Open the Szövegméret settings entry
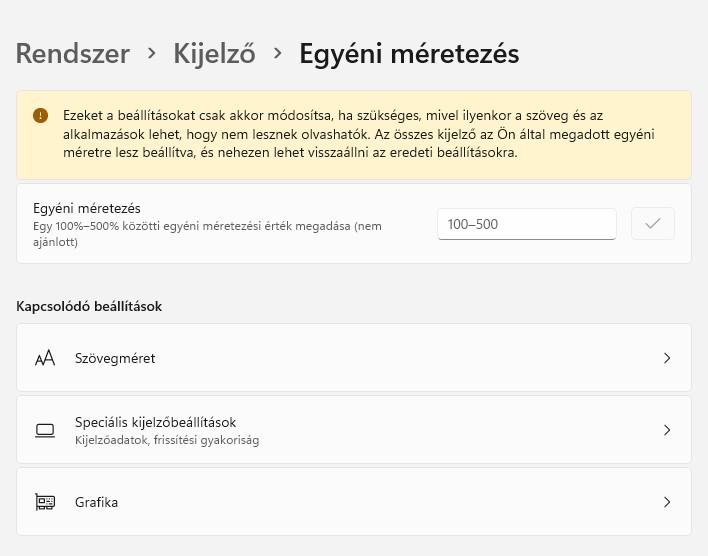This screenshot has height=556, width=708. click(x=115, y=358)
